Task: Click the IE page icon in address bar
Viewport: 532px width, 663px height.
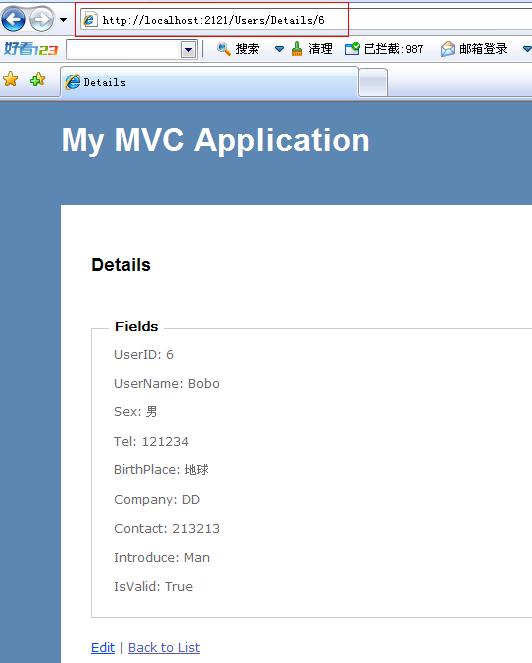Action: coord(90,20)
